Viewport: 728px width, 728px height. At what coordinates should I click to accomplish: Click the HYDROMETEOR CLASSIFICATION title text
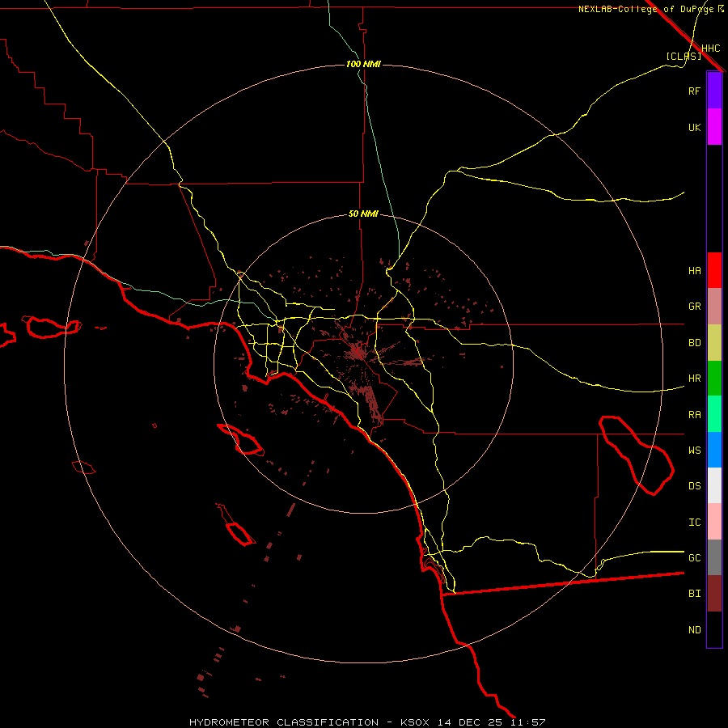click(284, 722)
